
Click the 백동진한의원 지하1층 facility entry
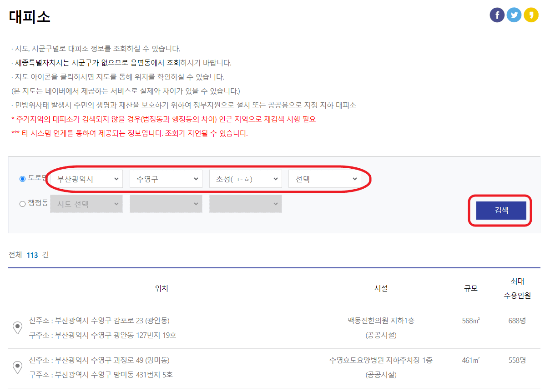[x=381, y=321]
